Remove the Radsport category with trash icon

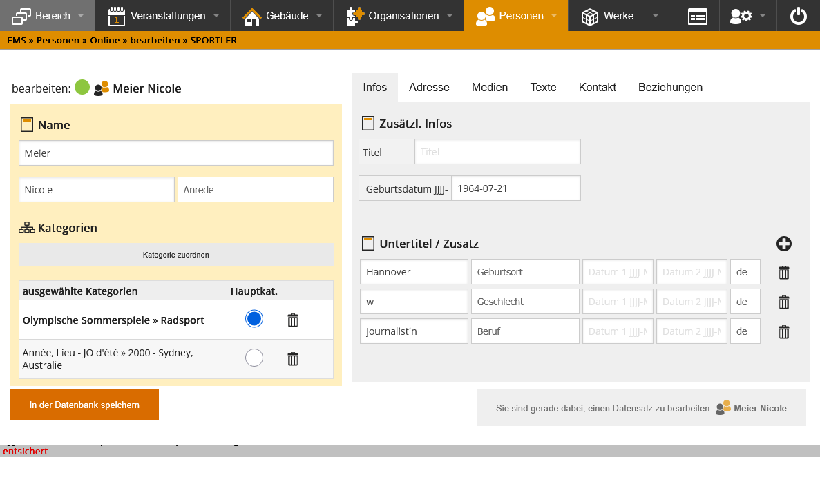293,320
